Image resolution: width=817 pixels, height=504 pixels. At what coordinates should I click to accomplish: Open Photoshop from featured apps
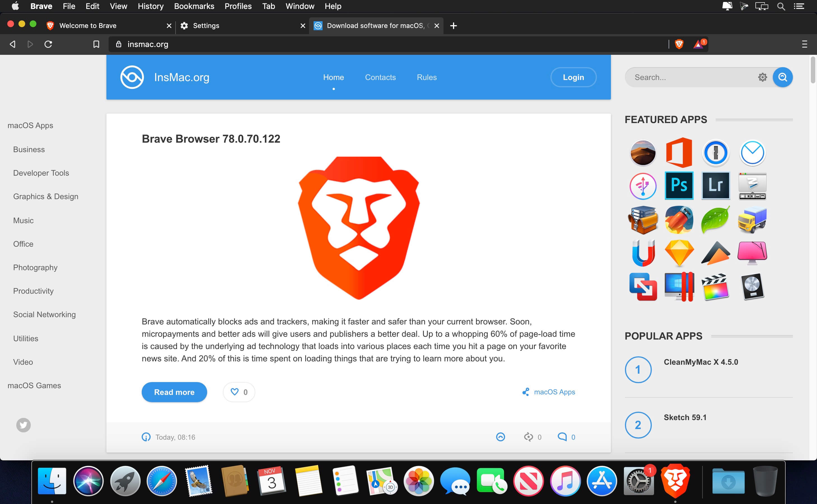tap(678, 185)
